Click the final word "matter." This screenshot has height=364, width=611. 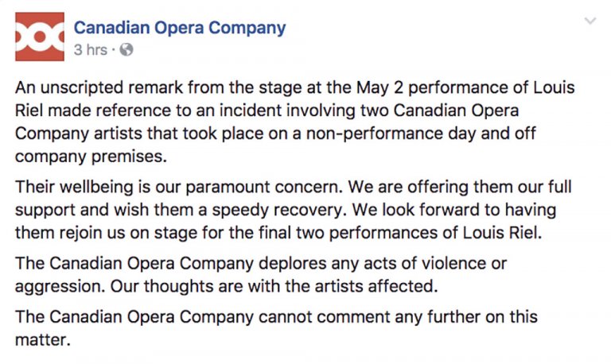(43, 340)
